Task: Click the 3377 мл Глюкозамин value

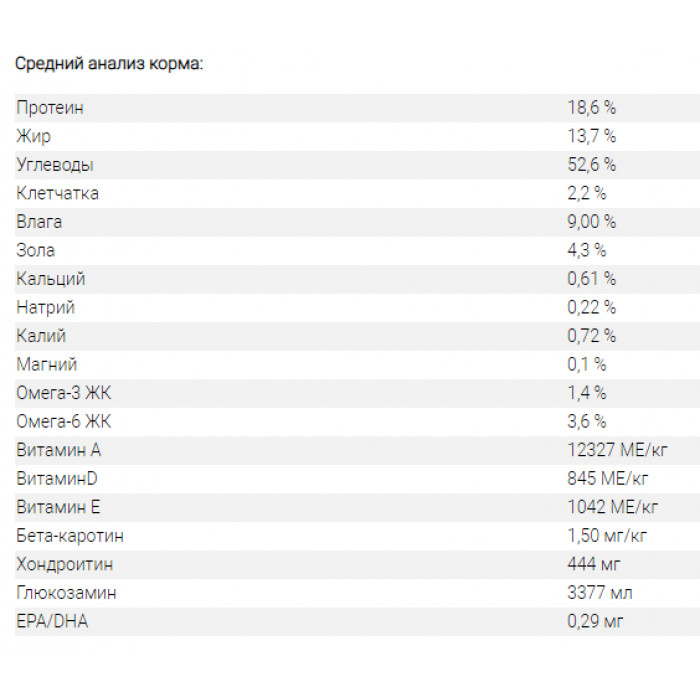Action: pos(599,593)
